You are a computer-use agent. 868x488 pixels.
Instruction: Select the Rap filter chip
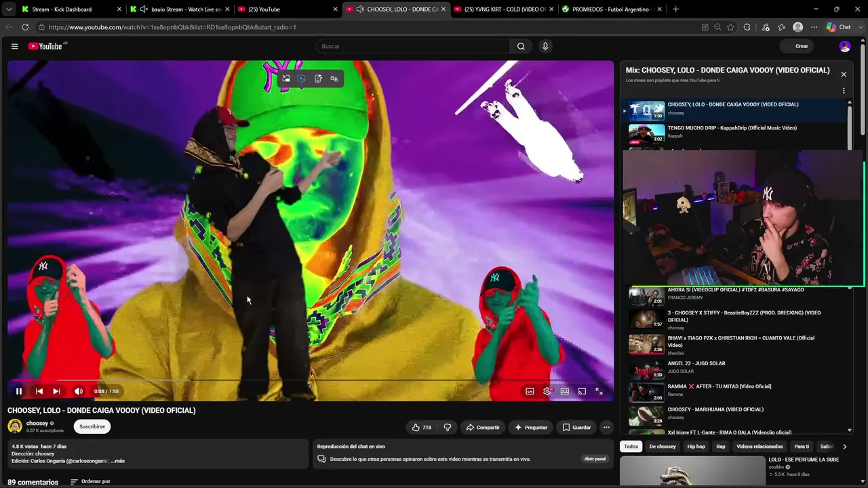[x=721, y=447]
